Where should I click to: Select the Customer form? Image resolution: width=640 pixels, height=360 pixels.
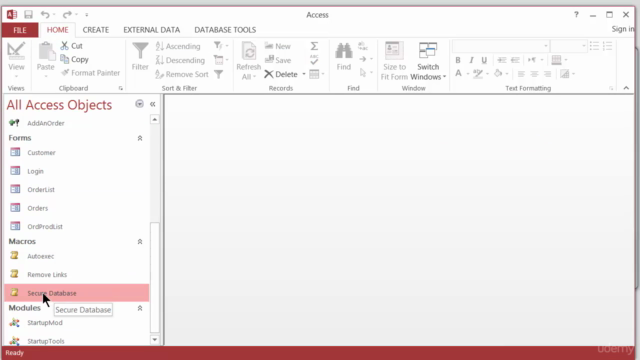pos(77,153)
